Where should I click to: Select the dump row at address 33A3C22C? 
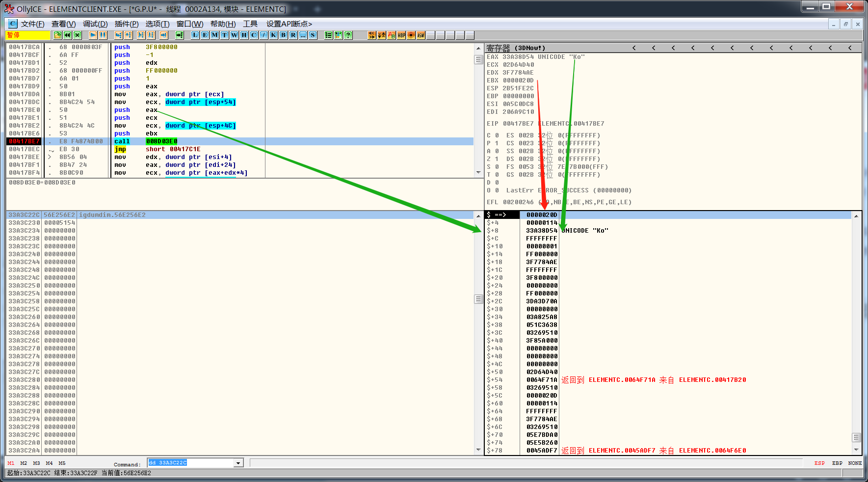click(240, 215)
